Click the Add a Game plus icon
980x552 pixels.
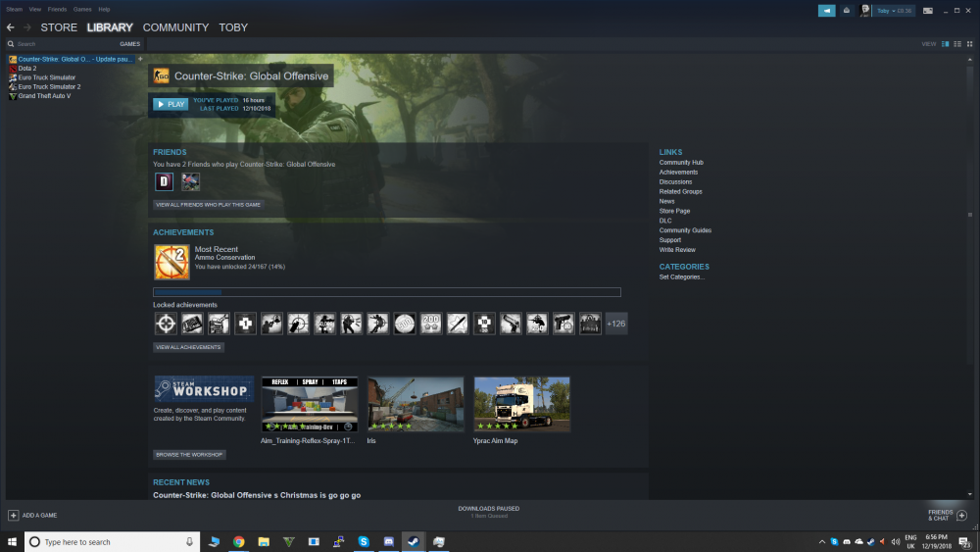point(13,515)
